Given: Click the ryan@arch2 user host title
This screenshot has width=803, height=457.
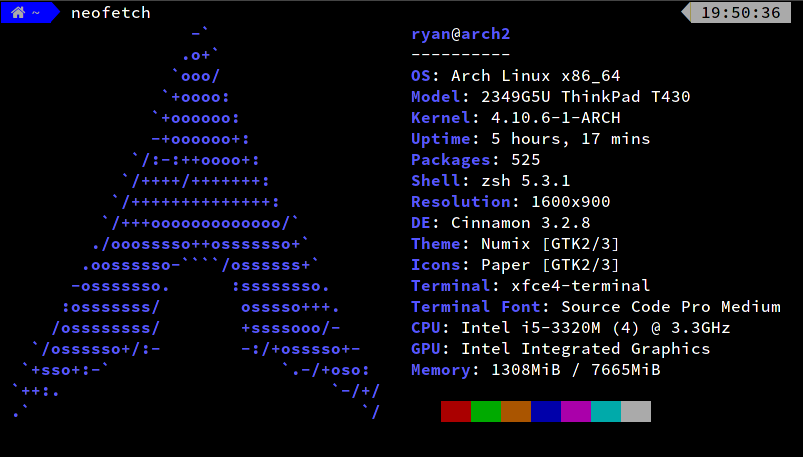Looking at the screenshot, I should pos(460,34).
